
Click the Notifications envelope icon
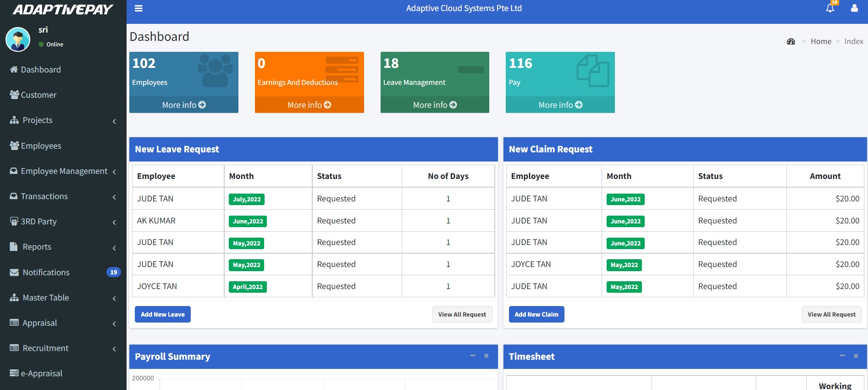tap(14, 272)
